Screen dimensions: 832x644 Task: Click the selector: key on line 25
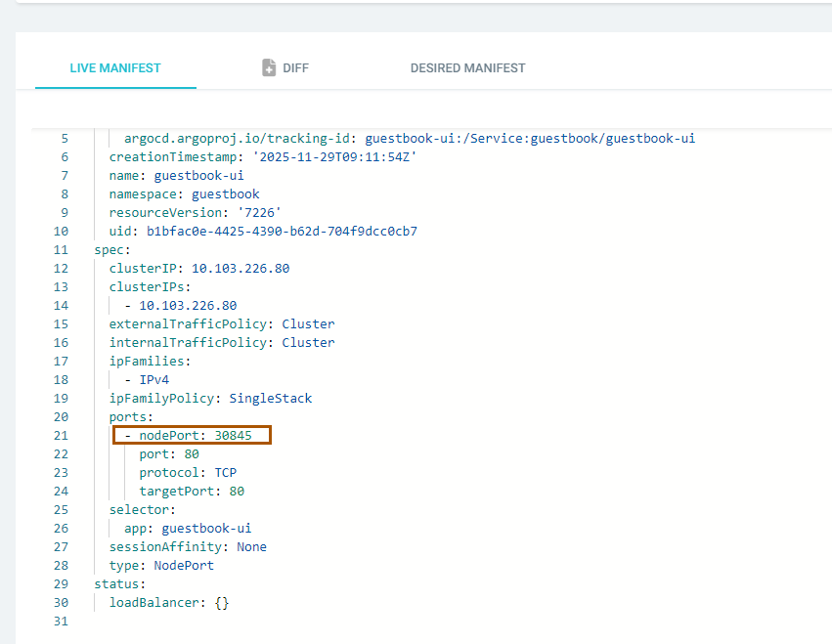[142, 510]
